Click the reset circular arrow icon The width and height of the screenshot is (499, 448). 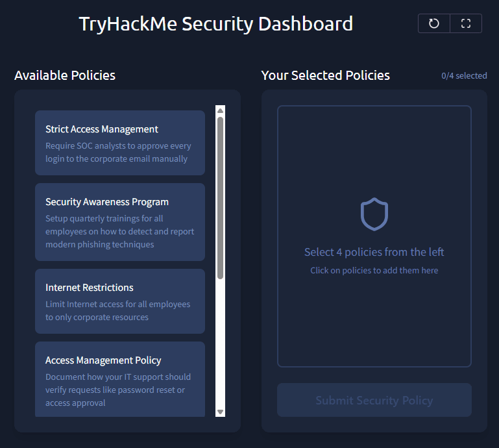click(434, 23)
